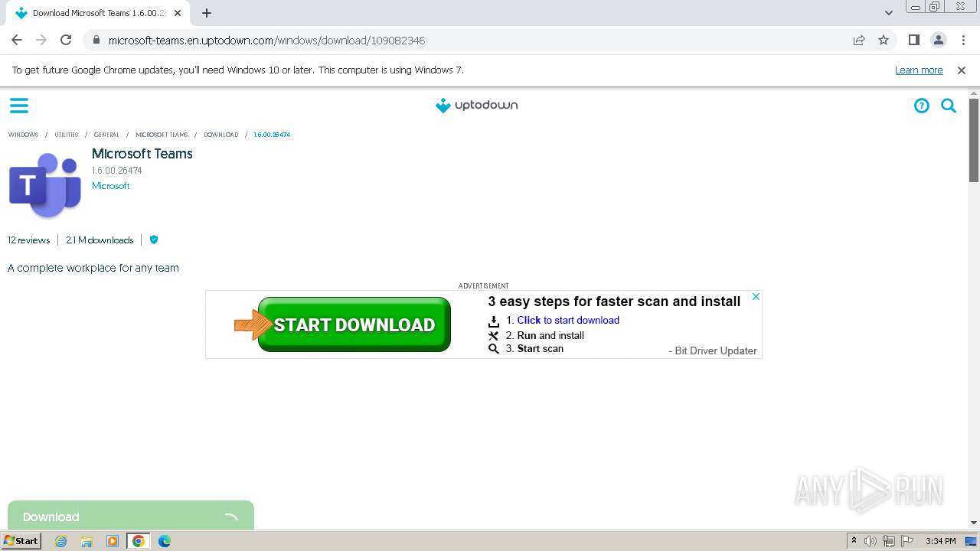Open a new browser tab

coord(207,13)
